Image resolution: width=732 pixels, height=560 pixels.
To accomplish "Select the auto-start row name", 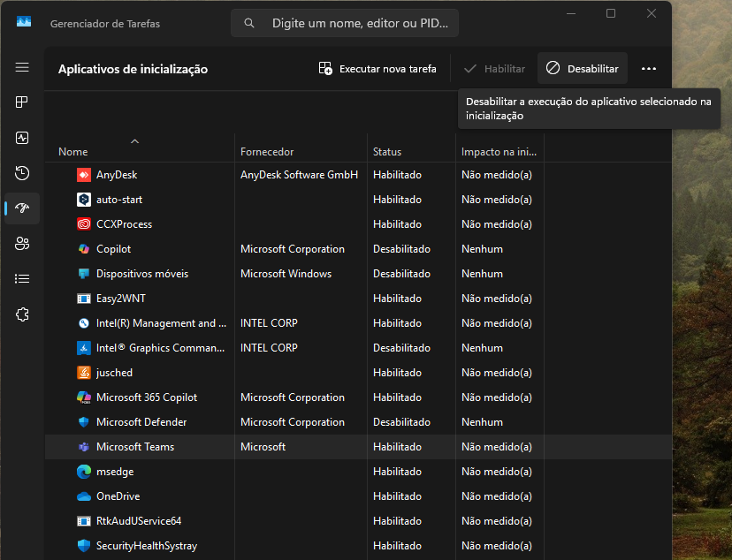I will (x=119, y=200).
